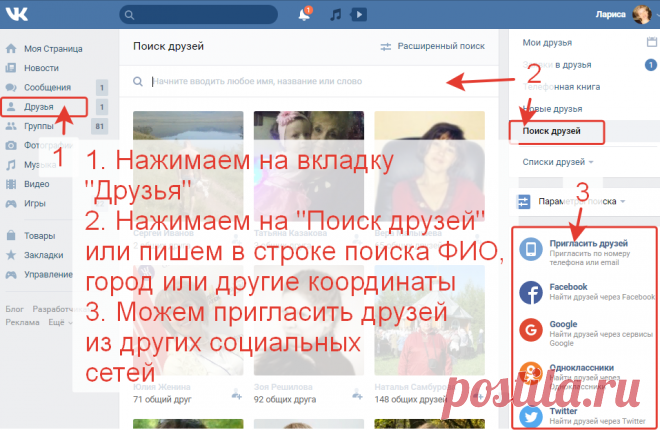Click the Группы counter badge 81
Viewport: 660px width, 430px height.
[99, 126]
